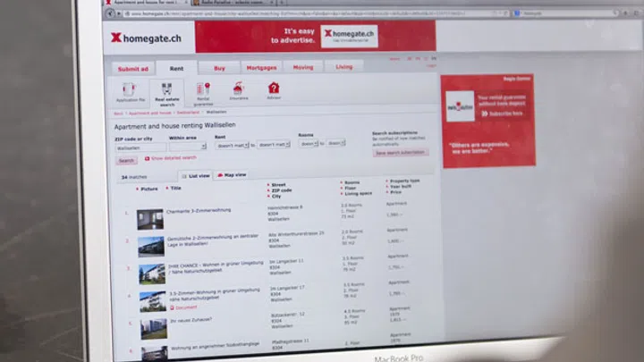Click the Document icon on listing four
The height and width of the screenshot is (362, 644).
(172, 307)
